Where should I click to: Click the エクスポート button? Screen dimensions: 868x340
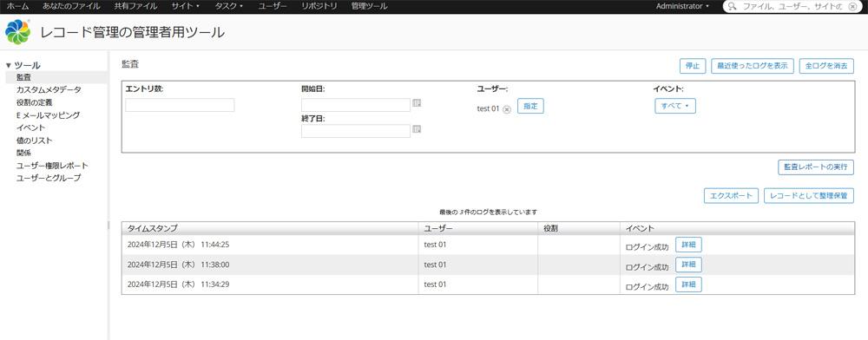click(731, 196)
